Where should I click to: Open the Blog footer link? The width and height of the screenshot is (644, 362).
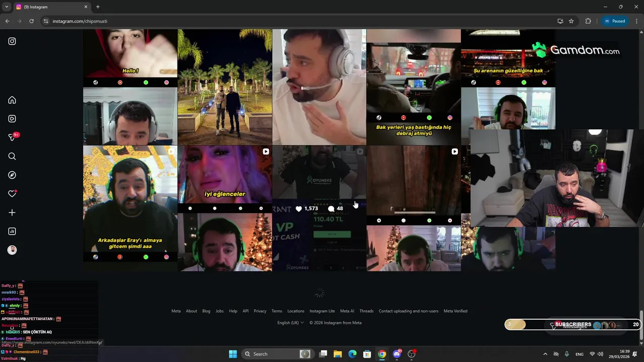click(206, 311)
